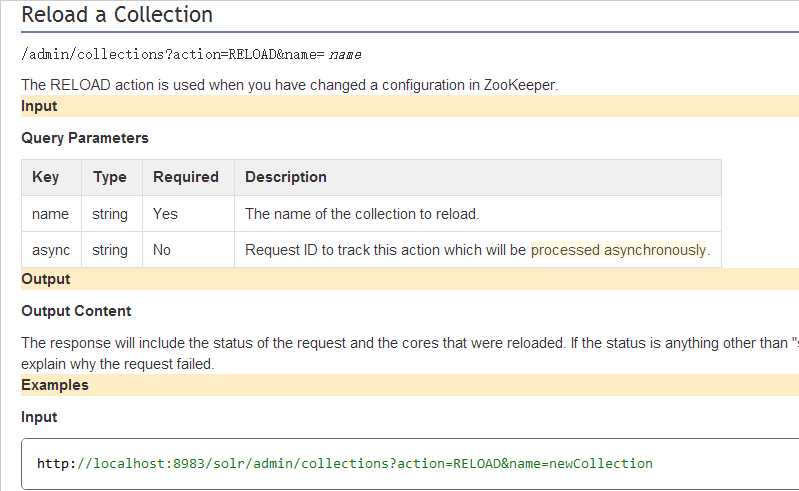Click the "Output Content" subheading
This screenshot has width=799, height=491.
76,311
